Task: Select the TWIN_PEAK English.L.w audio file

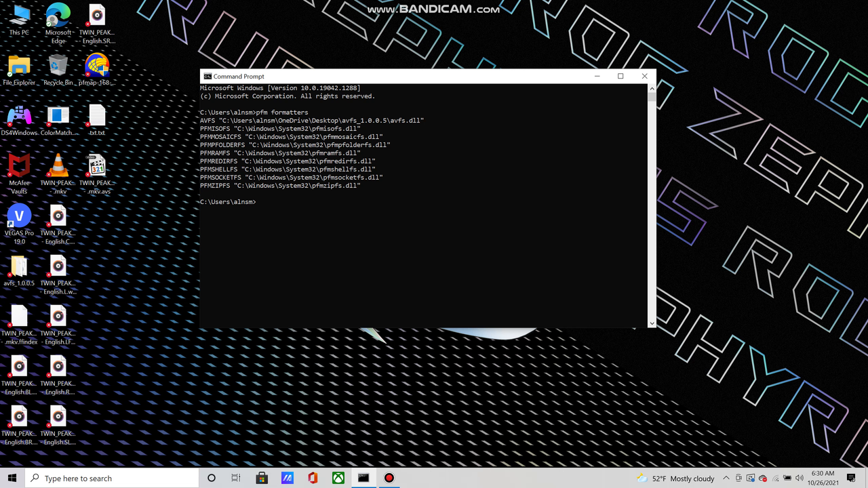Action: [x=58, y=274]
